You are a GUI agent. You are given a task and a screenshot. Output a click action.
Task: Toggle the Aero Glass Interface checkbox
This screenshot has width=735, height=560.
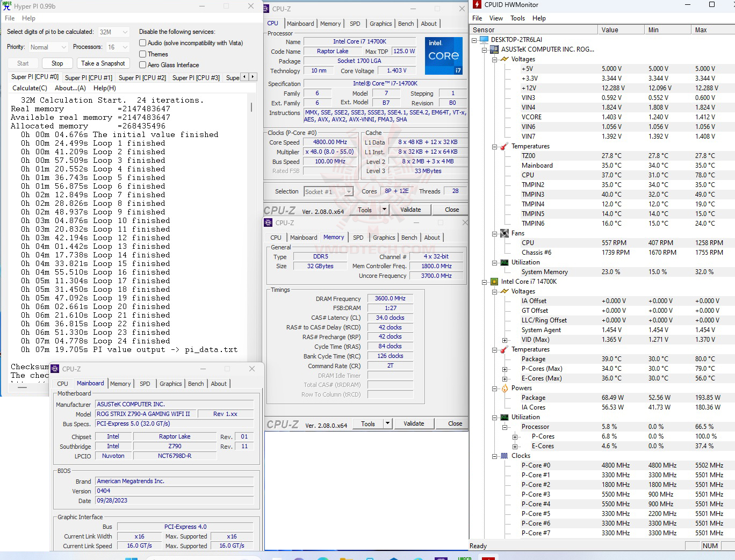[143, 65]
